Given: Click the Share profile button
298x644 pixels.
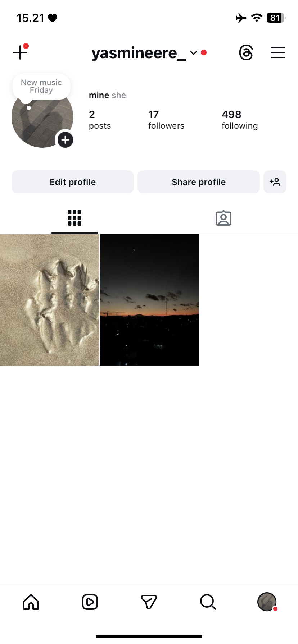Looking at the screenshot, I should point(199,182).
